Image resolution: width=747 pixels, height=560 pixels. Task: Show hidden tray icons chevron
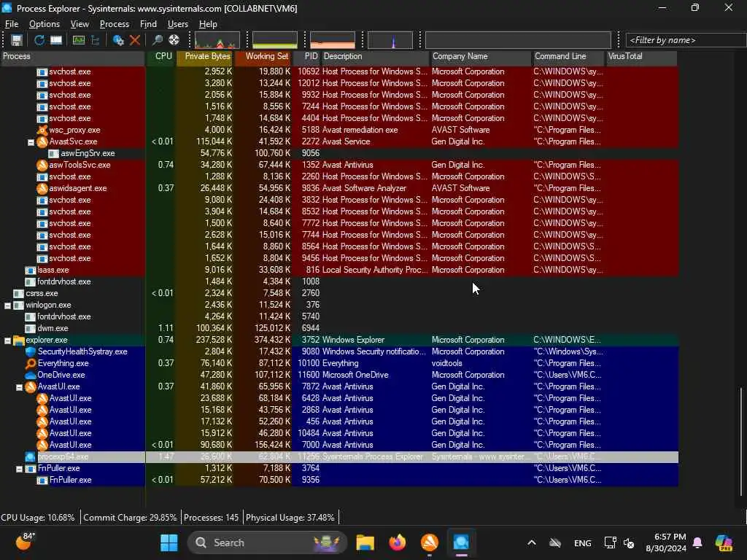(x=532, y=542)
